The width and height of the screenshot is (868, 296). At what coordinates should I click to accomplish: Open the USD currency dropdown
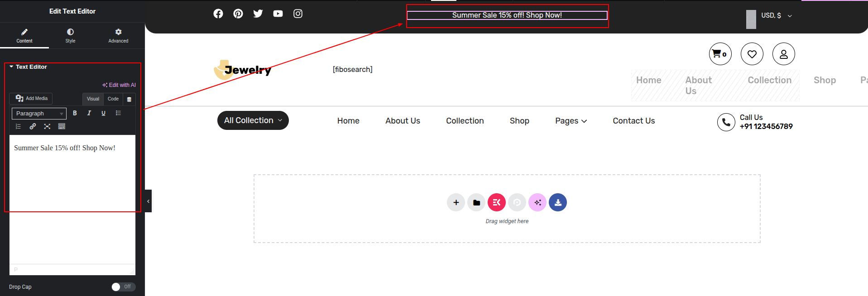(776, 15)
